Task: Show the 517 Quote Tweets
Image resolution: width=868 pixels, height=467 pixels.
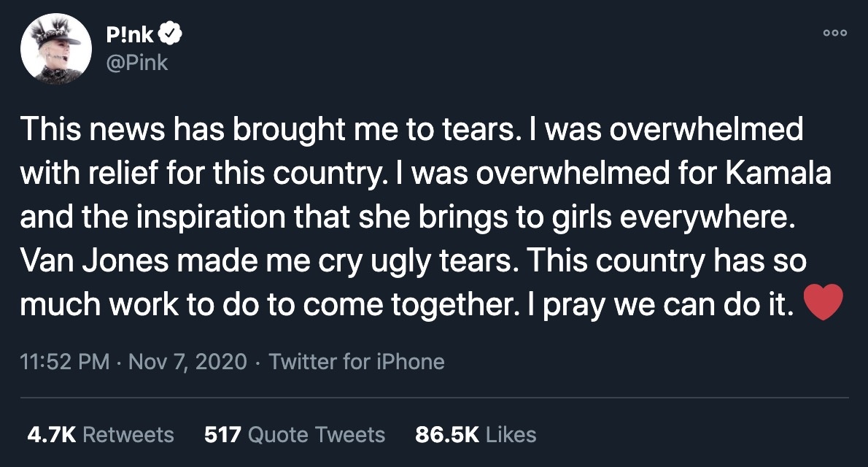Action: (295, 435)
